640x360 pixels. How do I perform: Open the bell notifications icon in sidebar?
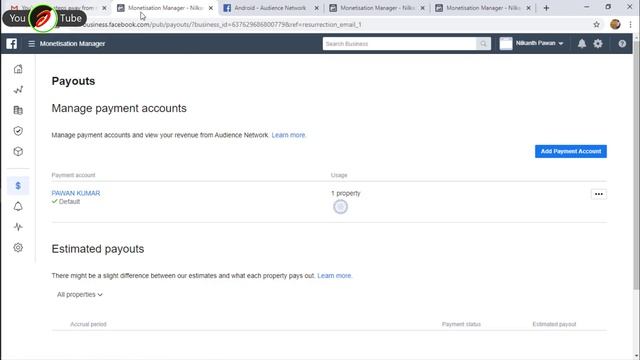(x=18, y=207)
